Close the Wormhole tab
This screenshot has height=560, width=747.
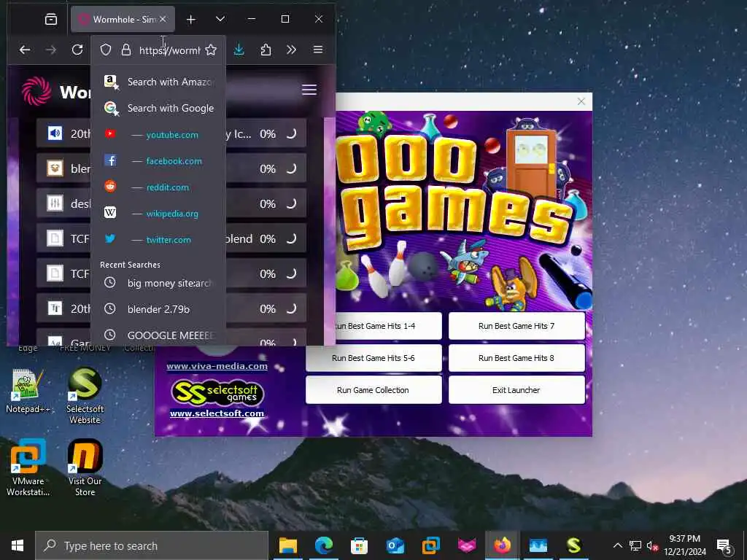[163, 19]
